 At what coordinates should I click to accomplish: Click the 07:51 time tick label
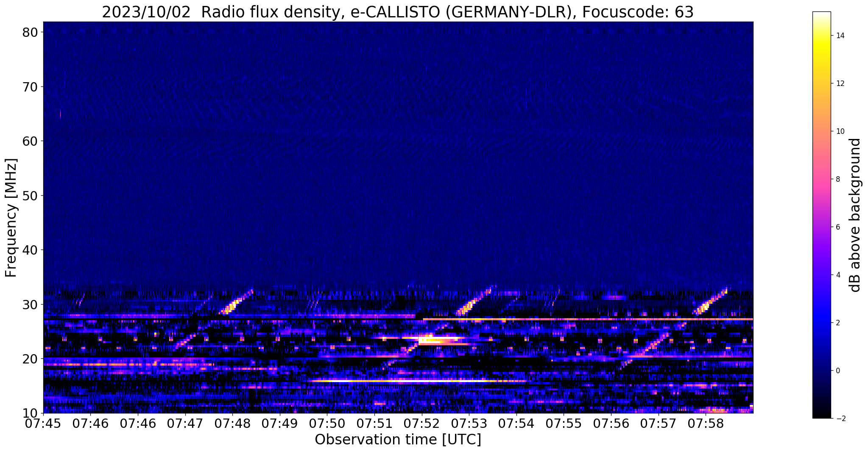pyautogui.click(x=374, y=424)
